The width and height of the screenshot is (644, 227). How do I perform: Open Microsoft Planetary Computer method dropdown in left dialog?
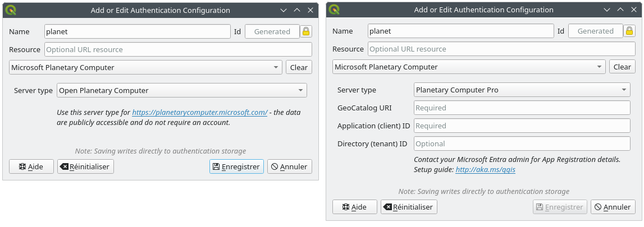tap(146, 68)
